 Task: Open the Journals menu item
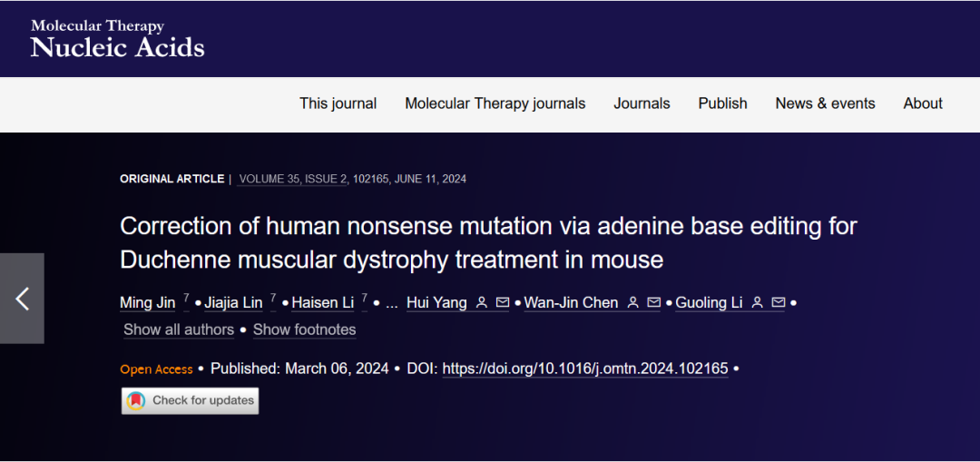(642, 103)
